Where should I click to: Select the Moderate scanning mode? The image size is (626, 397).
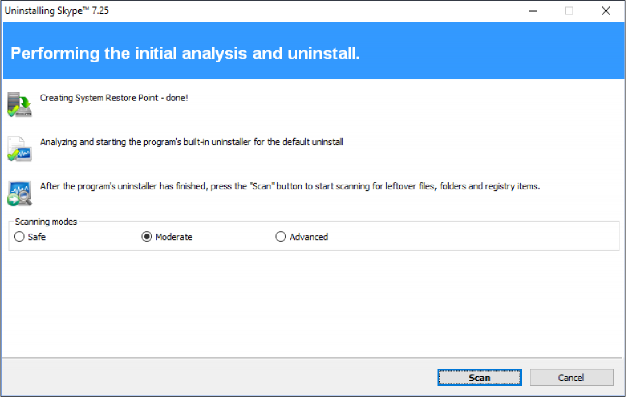(167, 237)
